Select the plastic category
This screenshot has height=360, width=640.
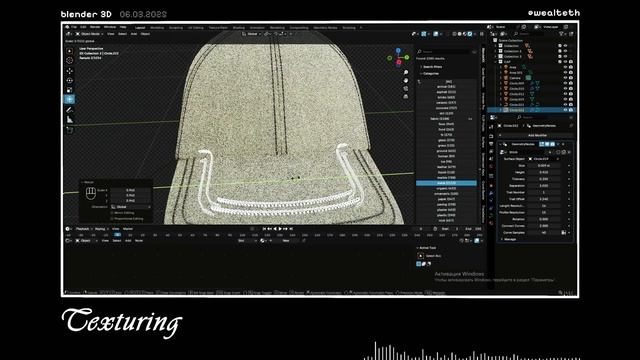coord(446,215)
